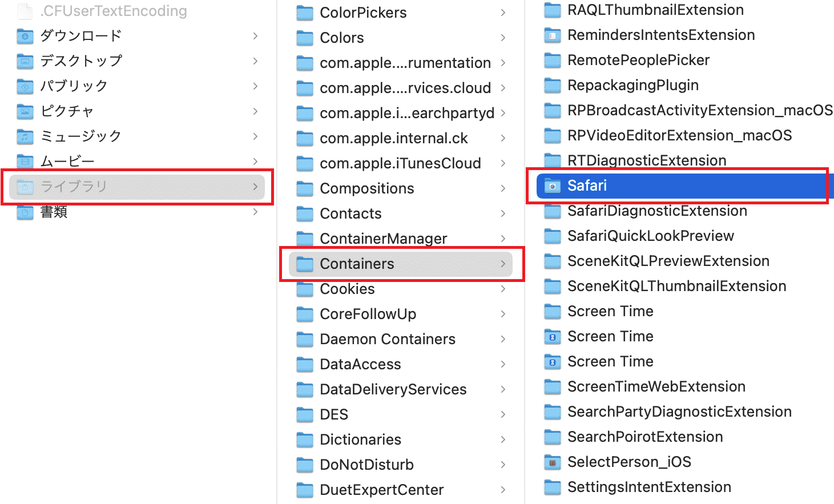Select the RemotePeoplePicker folder name
834x504 pixels.
point(638,60)
